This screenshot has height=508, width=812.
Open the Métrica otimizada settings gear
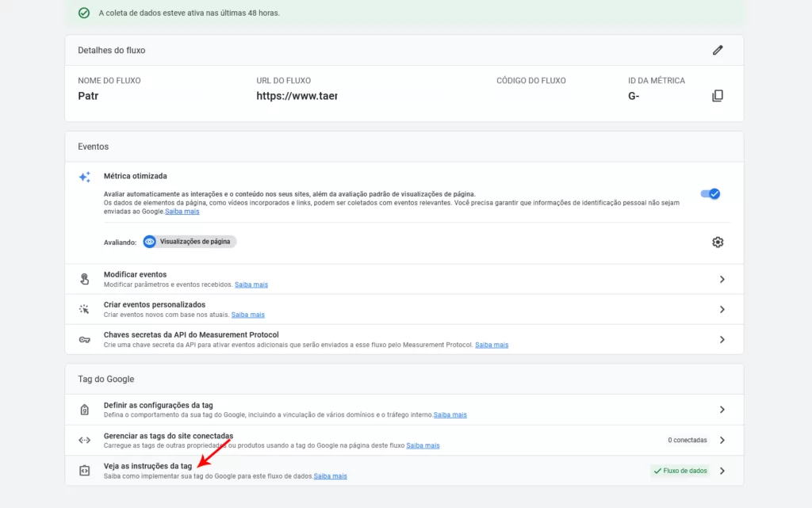(x=717, y=242)
